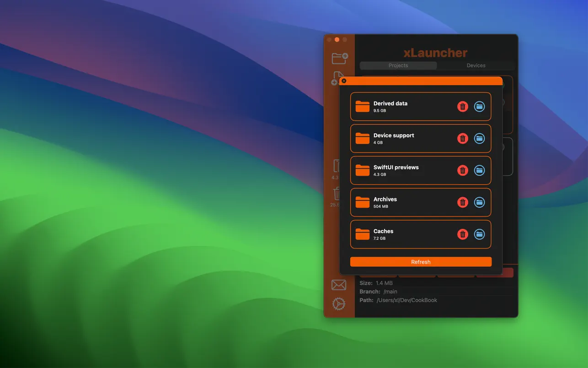Delete the Archives folder with trash icon
The width and height of the screenshot is (588, 368).
tap(462, 202)
